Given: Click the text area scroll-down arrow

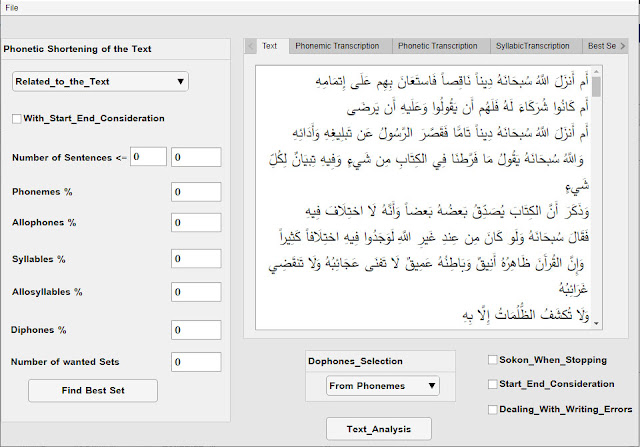Looking at the screenshot, I should click(x=596, y=323).
